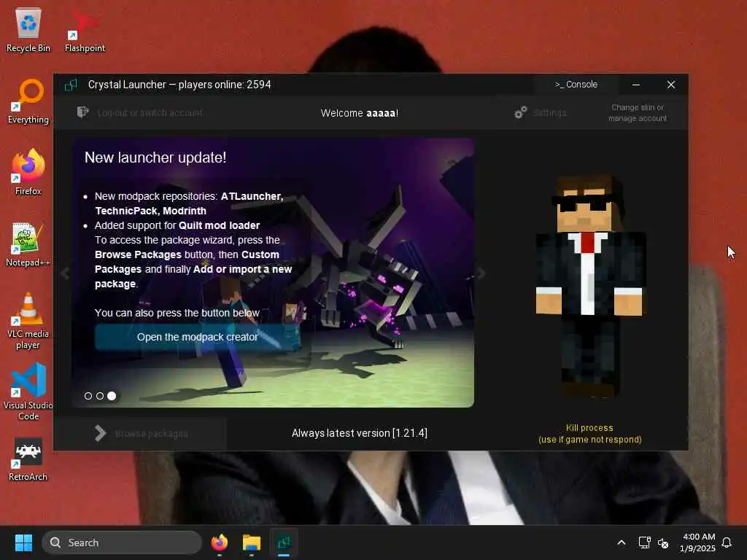Select RetroArch desktop shortcut
The image size is (747, 560).
pos(28,460)
